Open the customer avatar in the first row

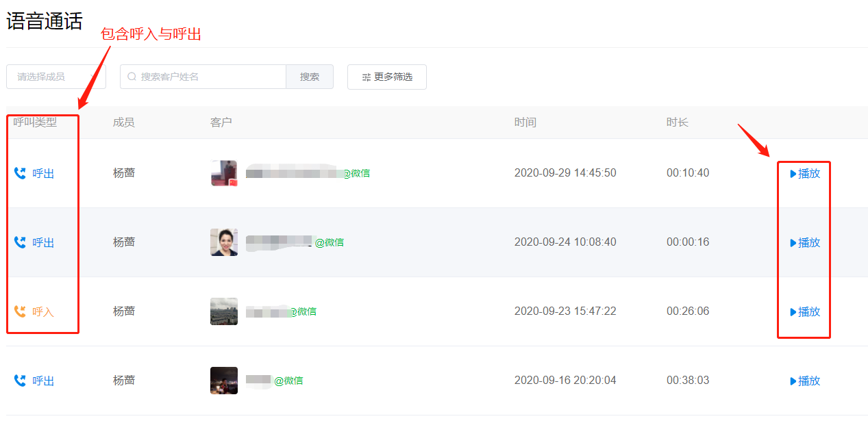pyautogui.click(x=224, y=173)
